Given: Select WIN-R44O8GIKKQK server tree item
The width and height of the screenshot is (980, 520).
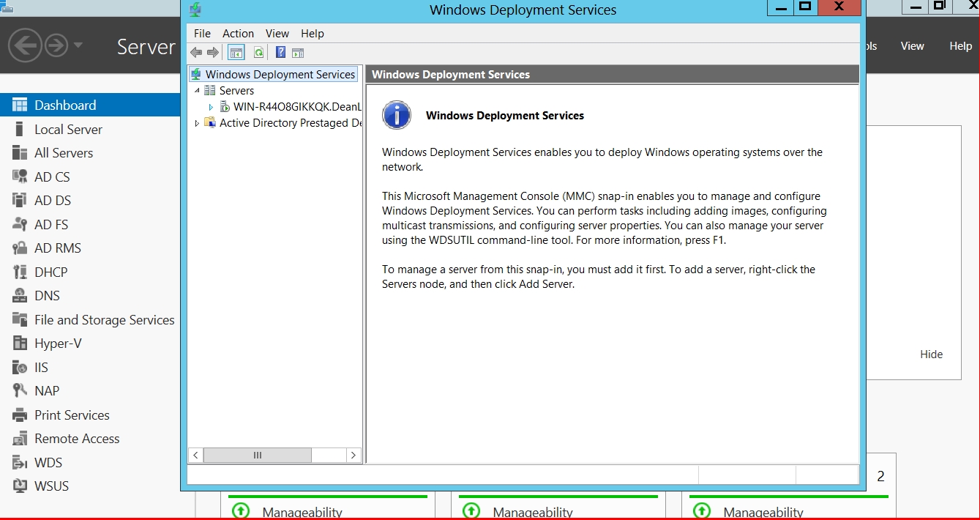Looking at the screenshot, I should 297,107.
